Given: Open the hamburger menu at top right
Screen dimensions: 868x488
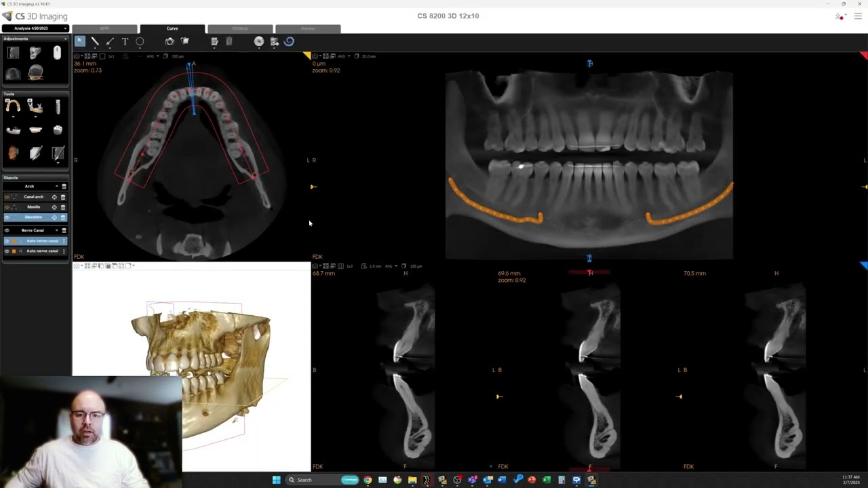Looking at the screenshot, I should tap(858, 16).
